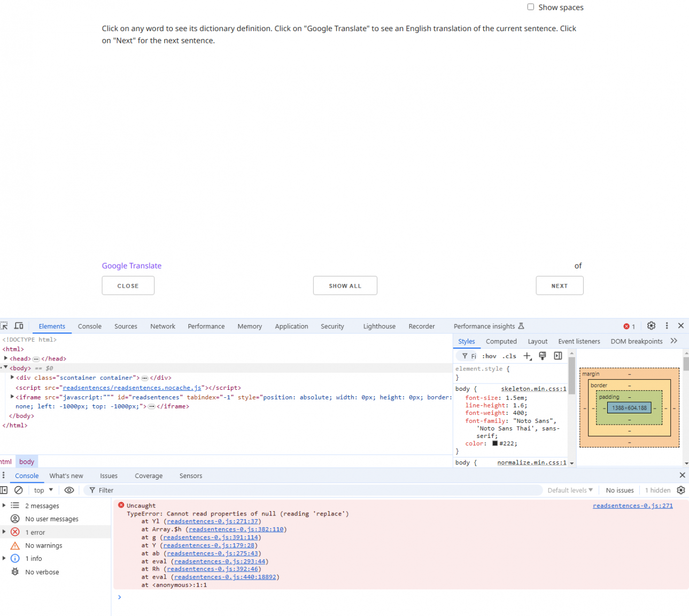The image size is (689, 616).
Task: Open console settings gear icon
Action: tap(681, 490)
